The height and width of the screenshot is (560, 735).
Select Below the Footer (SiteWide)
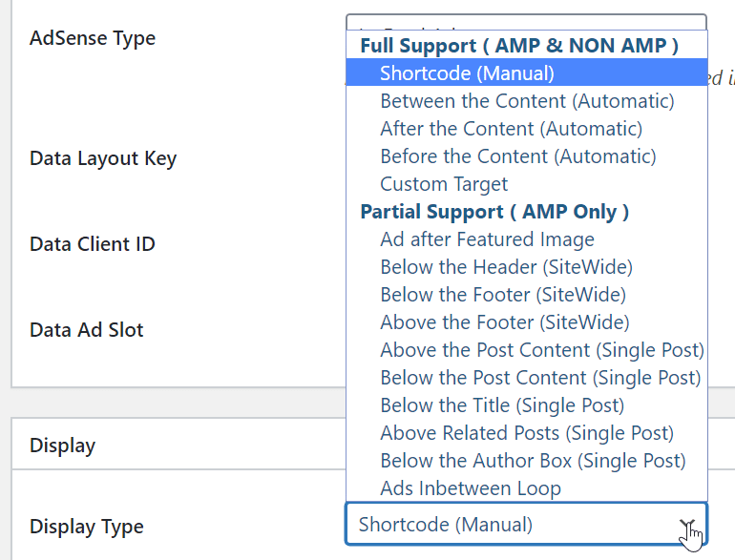coord(503,295)
